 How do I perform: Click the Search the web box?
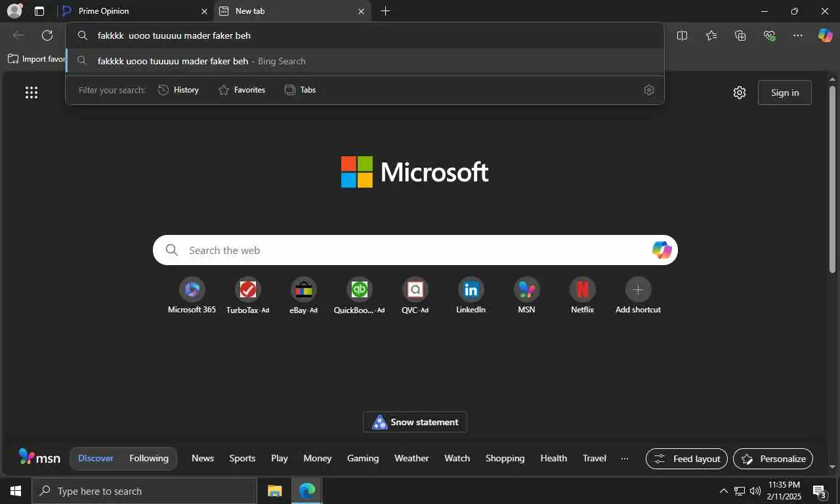pyautogui.click(x=415, y=250)
